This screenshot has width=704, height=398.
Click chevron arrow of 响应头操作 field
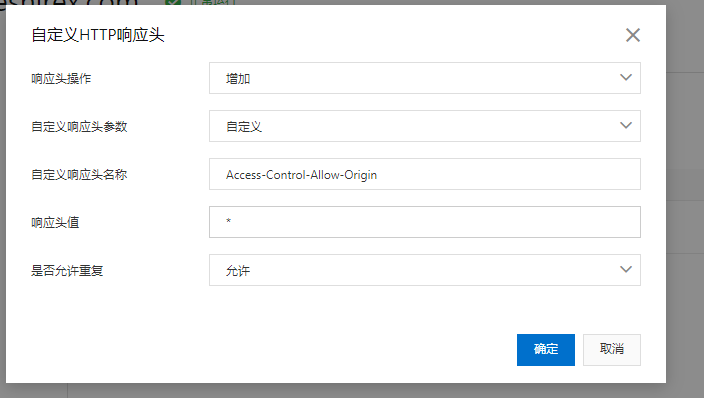click(x=626, y=78)
